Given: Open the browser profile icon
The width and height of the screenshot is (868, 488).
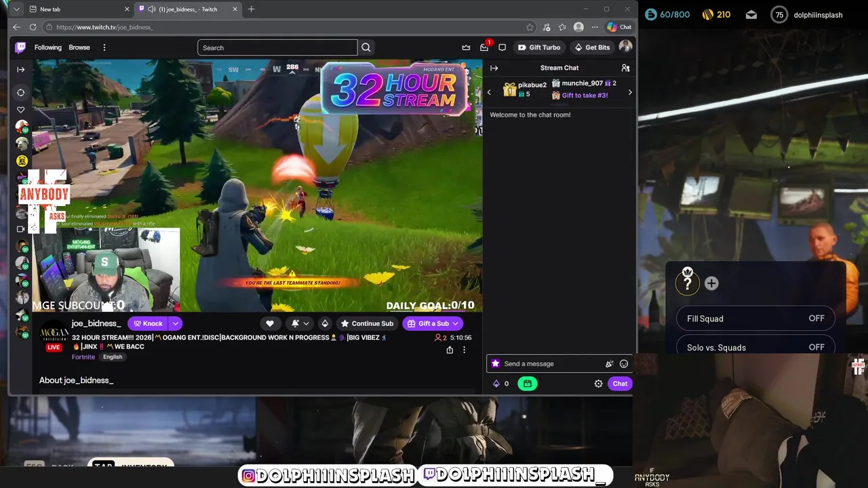Looking at the screenshot, I should pyautogui.click(x=578, y=27).
